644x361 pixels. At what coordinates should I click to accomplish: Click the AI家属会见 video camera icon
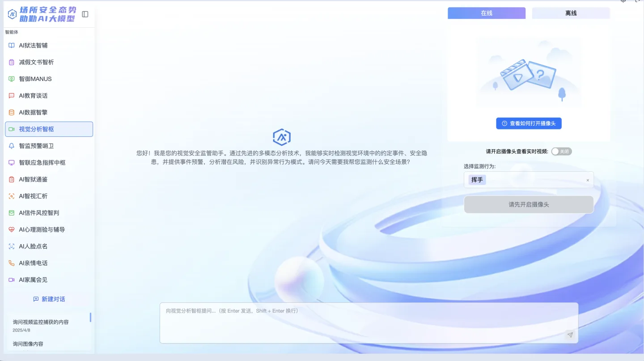pyautogui.click(x=12, y=280)
